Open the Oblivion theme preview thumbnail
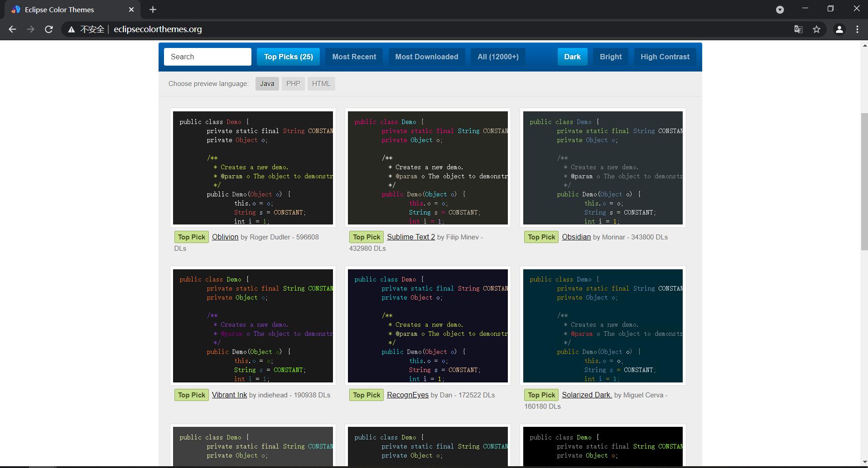Screen dimensions: 868x468 coord(253,168)
